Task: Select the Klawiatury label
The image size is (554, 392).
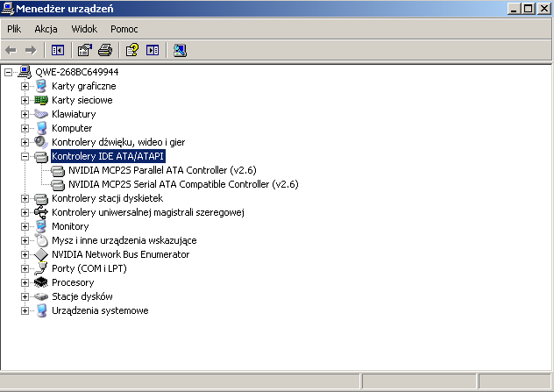Action: click(74, 114)
